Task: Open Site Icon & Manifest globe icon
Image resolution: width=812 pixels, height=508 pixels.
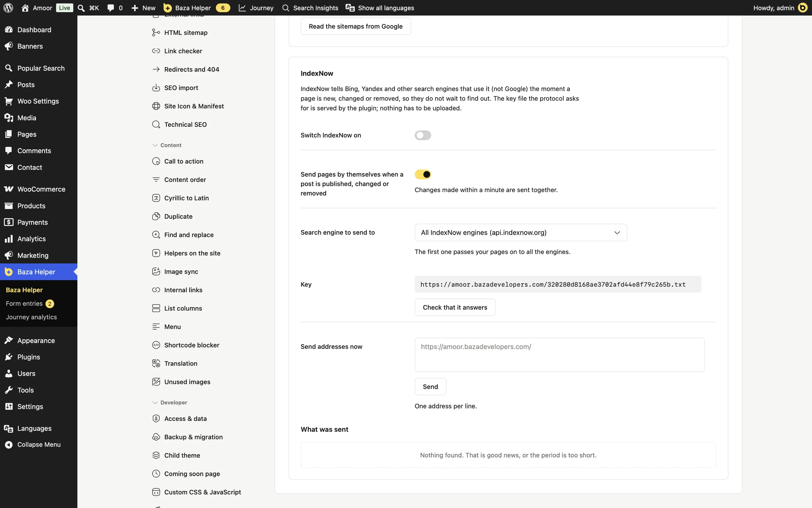Action: [156, 106]
